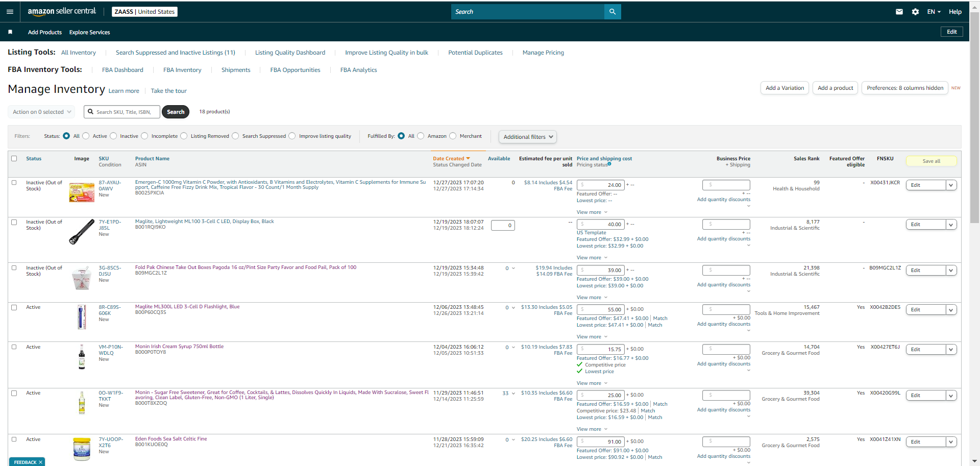Screen dimensions: 980x466
Task: Open Edit dropdown arrow for Maglite ML100 row
Action: click(x=951, y=225)
